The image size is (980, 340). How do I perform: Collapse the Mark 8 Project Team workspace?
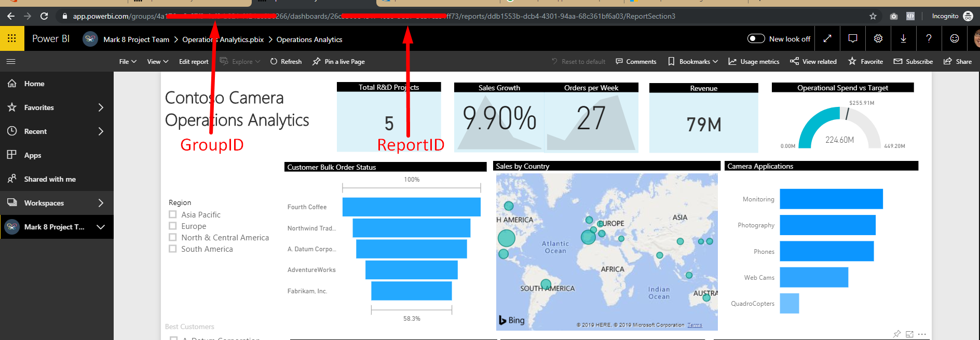[x=101, y=227]
